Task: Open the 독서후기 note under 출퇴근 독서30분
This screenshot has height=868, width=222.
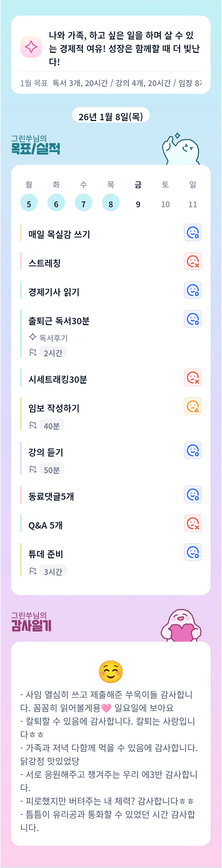Action: (53, 338)
